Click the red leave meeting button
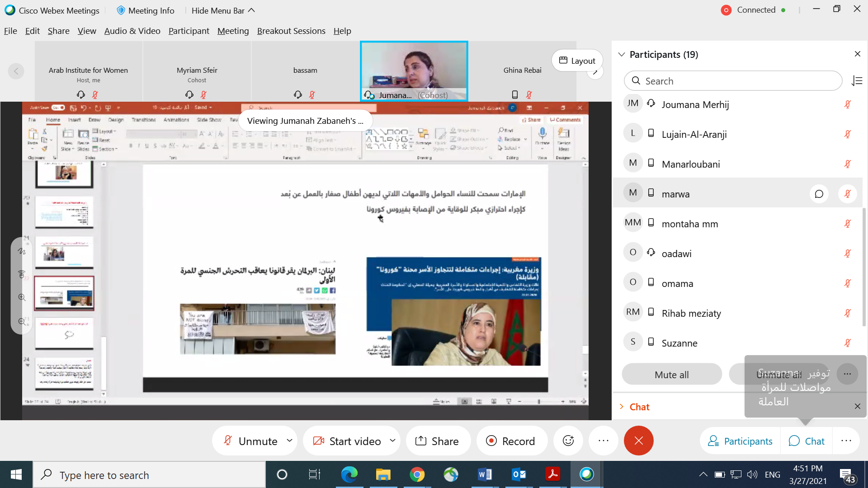Viewport: 868px width, 488px height. [x=638, y=441]
